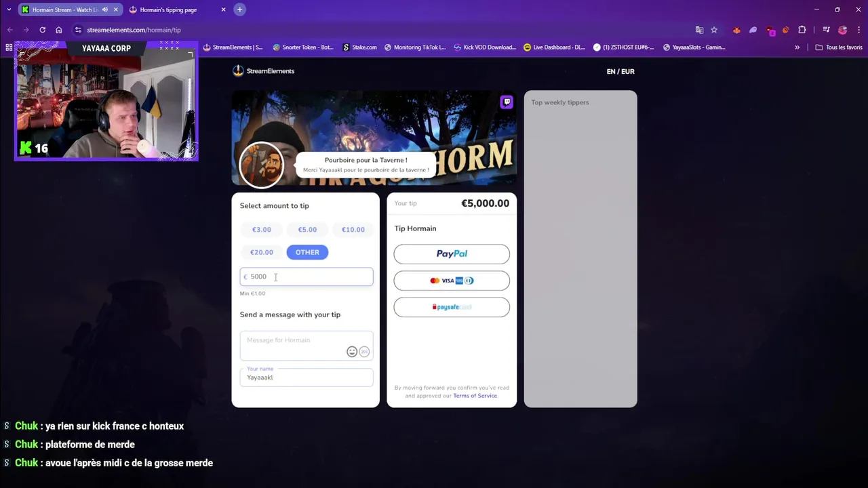This screenshot has width=868, height=488.
Task: Reload the tipping page
Action: click(42, 30)
